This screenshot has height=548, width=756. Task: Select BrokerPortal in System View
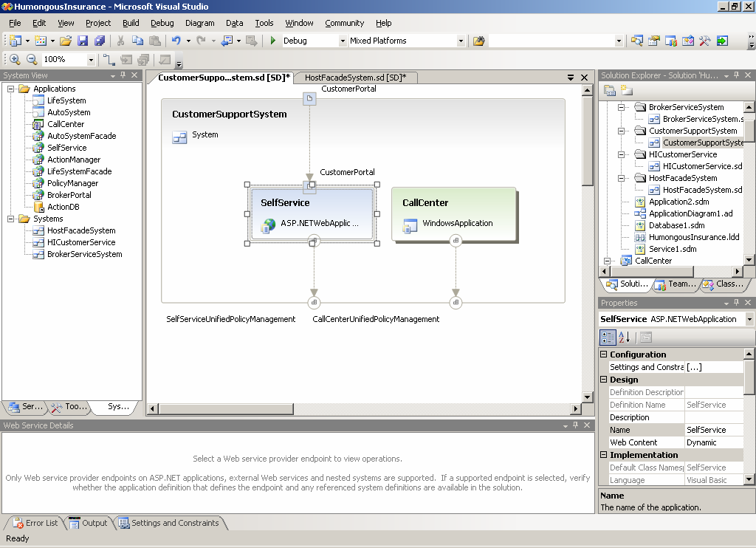point(69,195)
